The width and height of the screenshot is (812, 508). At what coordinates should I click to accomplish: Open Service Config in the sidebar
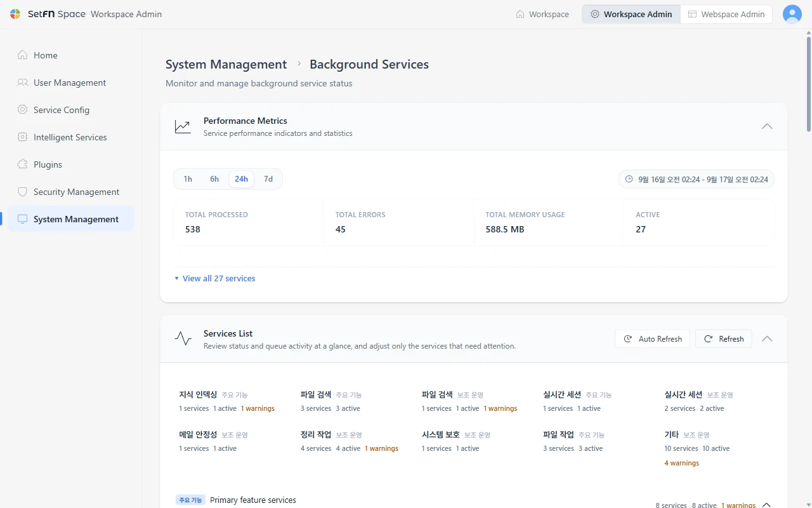pos(71,110)
